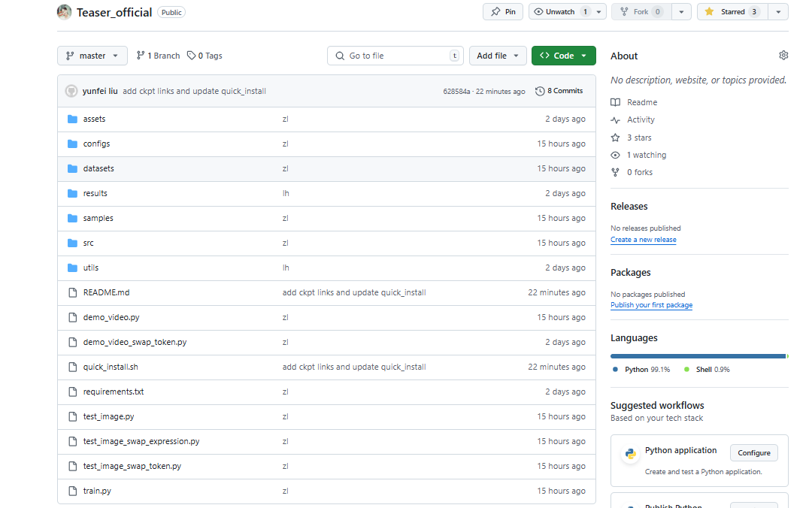Expand the fork options arrow
The height and width of the screenshot is (508, 812).
click(681, 12)
